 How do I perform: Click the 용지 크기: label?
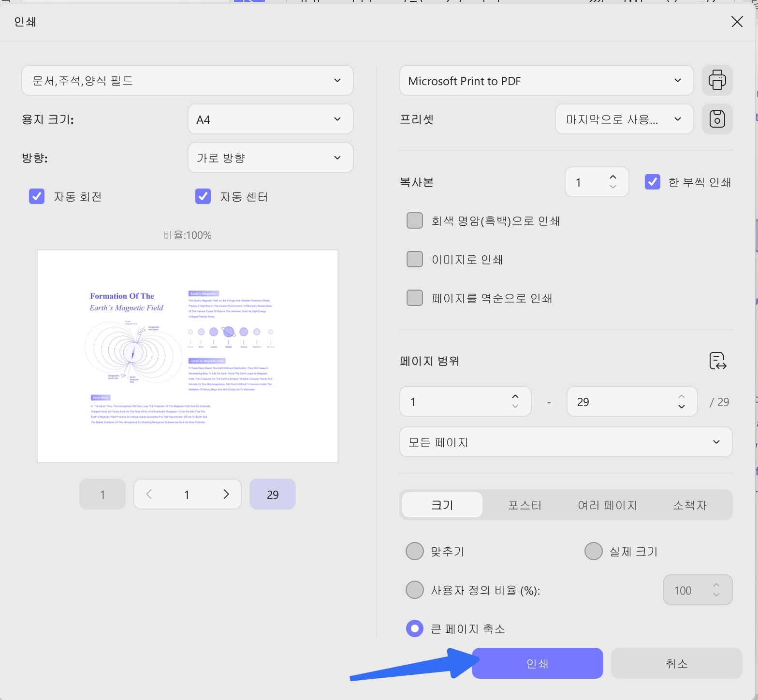(48, 119)
